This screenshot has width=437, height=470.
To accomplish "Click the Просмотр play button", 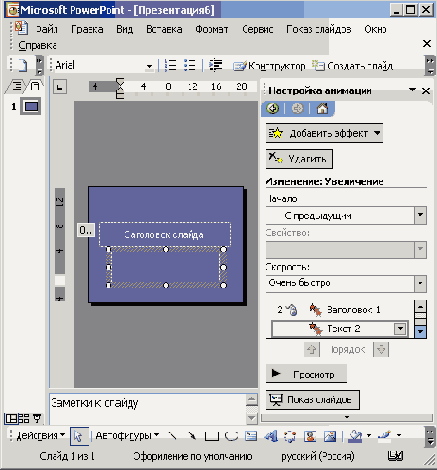I will click(x=306, y=374).
